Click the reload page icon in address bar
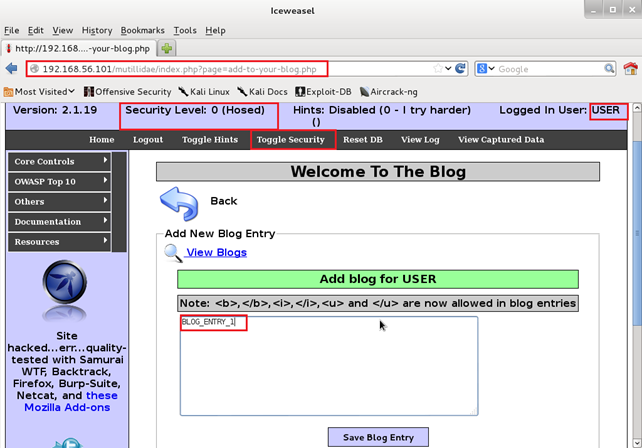This screenshot has width=642, height=448. 461,69
